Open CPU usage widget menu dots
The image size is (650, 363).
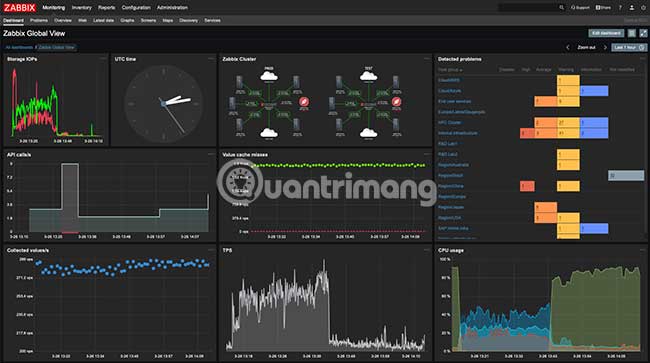[643, 250]
